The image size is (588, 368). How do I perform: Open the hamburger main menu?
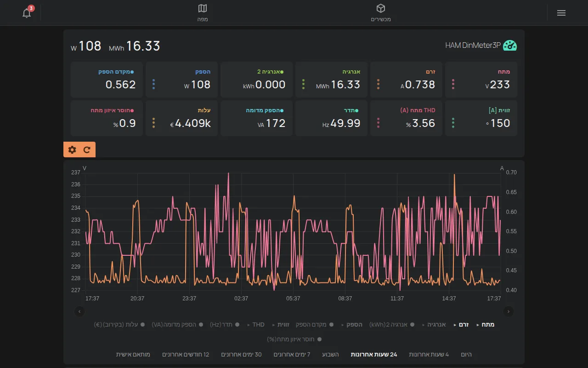click(561, 13)
